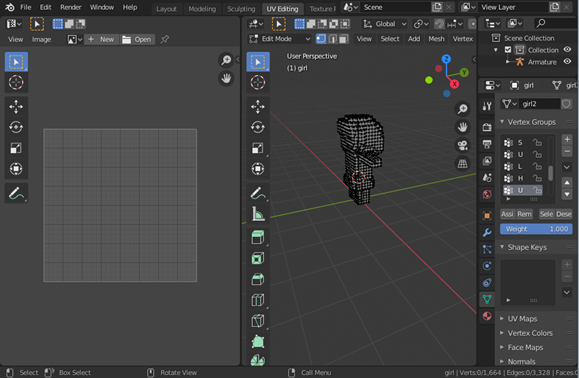Toggle lock on vertex group S
This screenshot has width=579, height=378.
537,142
